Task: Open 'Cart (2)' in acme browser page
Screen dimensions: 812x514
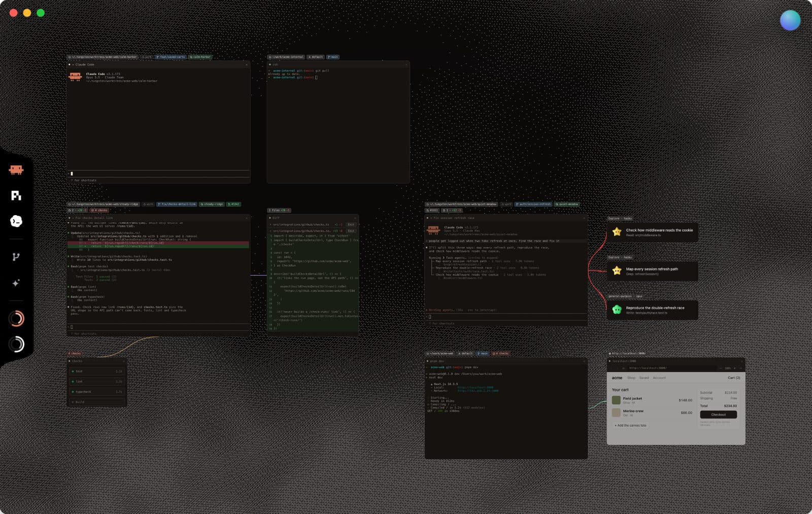Action: tap(734, 378)
